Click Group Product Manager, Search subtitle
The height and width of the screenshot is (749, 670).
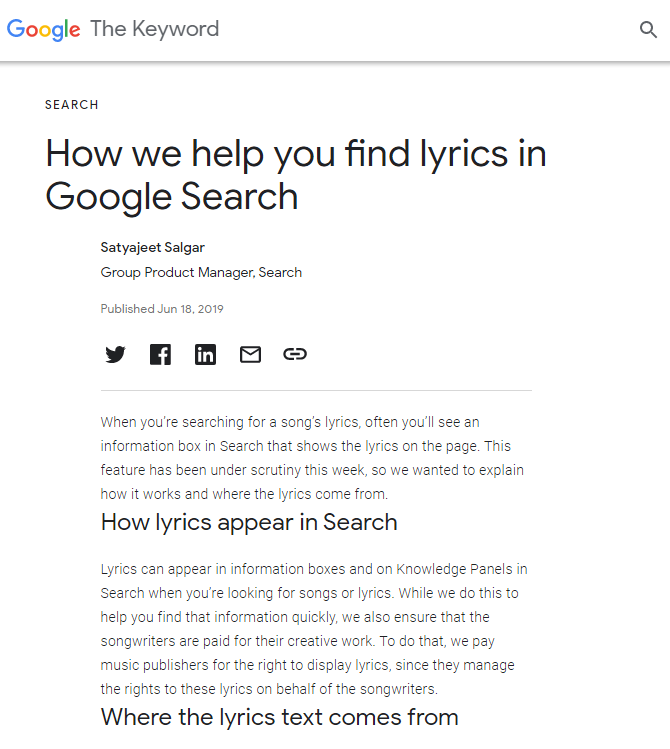pos(201,272)
